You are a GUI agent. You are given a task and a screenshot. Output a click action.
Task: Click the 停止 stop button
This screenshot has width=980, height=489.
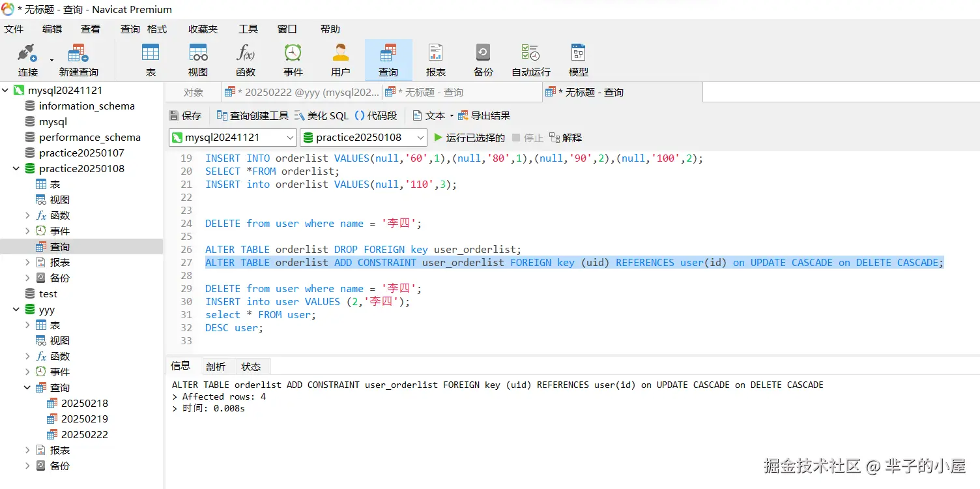click(528, 138)
